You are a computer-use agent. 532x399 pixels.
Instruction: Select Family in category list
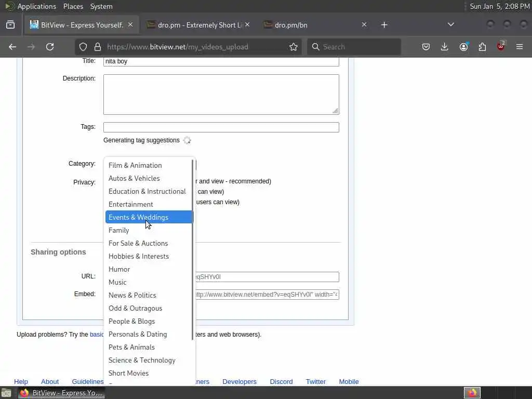pyautogui.click(x=149, y=230)
